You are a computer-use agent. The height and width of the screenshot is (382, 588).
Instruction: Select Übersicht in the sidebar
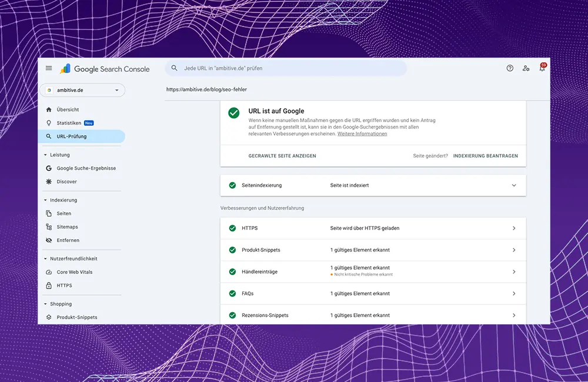(68, 109)
